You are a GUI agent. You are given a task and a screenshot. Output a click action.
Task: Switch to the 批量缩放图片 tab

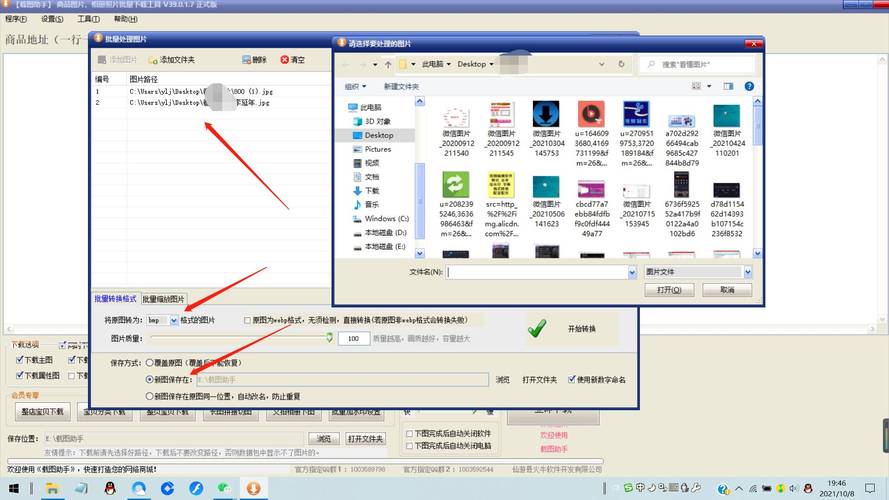[163, 299]
